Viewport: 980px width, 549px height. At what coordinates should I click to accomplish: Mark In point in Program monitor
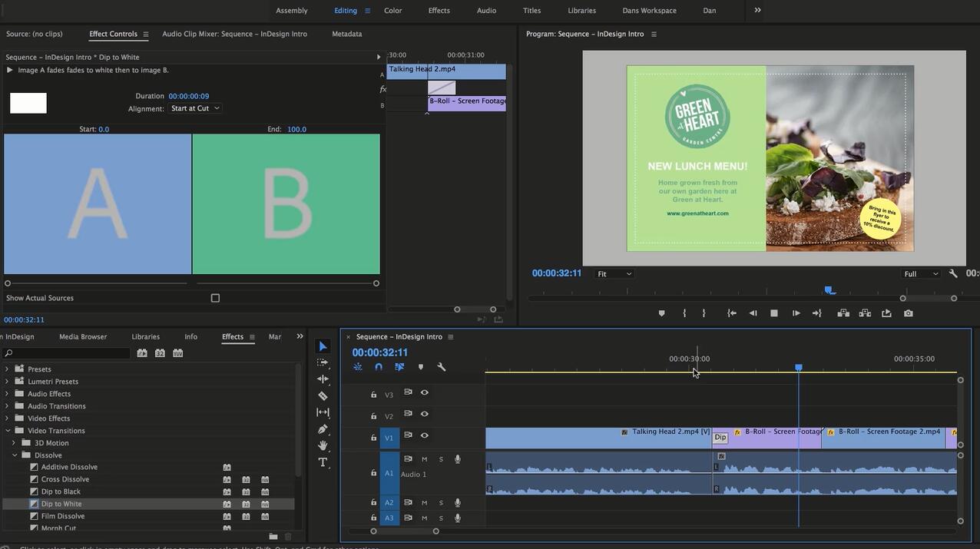(684, 313)
